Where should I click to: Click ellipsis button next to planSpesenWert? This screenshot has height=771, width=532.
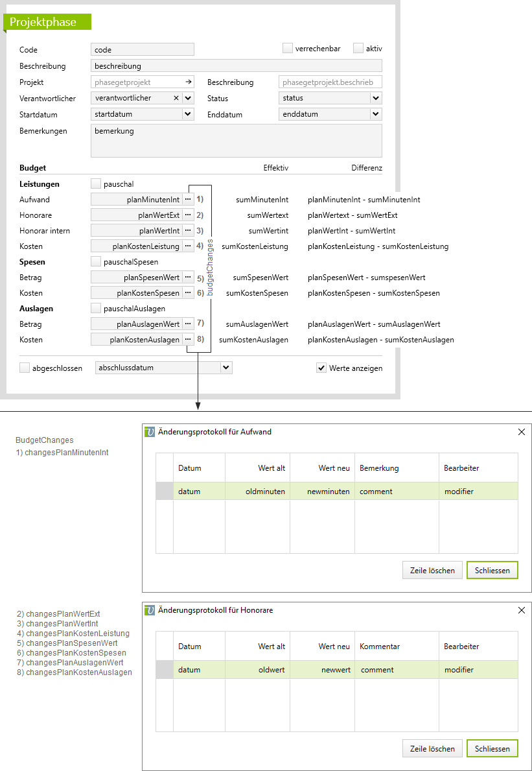188,278
